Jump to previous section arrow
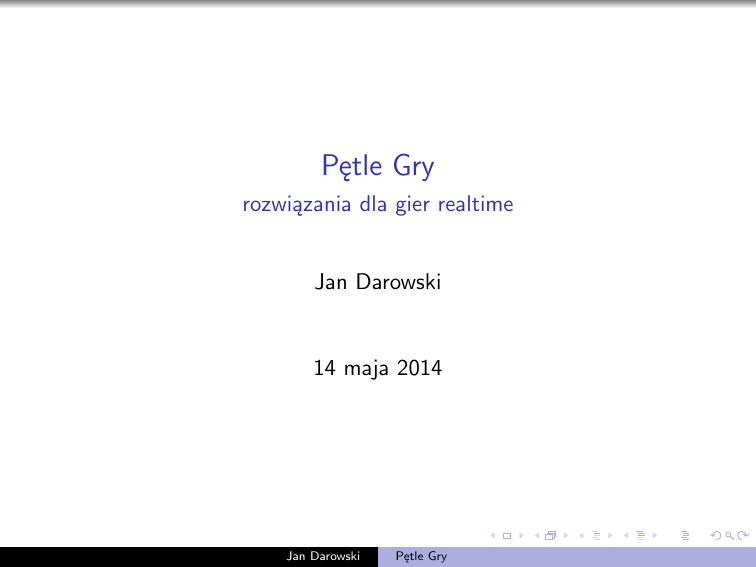The image size is (756, 567). [626, 537]
